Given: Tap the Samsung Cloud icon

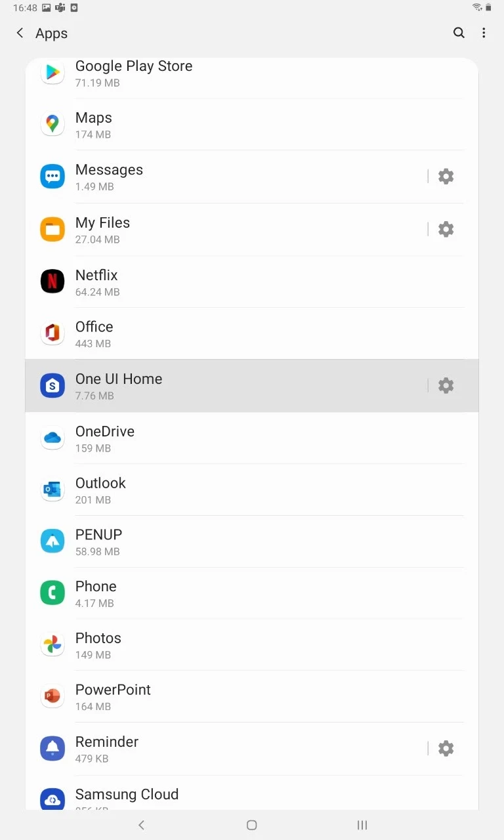Looking at the screenshot, I should click(x=52, y=799).
